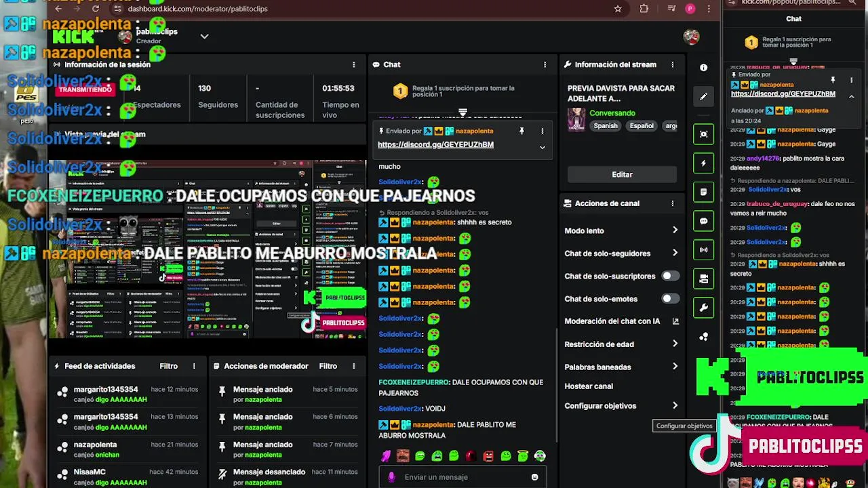
Task: Collapse the pinned message in popout chat
Action: 852,97
